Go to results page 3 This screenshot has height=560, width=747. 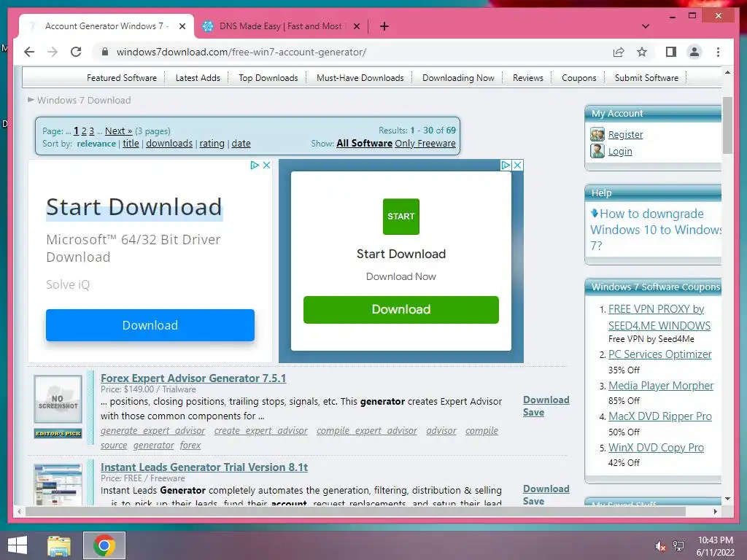(x=91, y=131)
